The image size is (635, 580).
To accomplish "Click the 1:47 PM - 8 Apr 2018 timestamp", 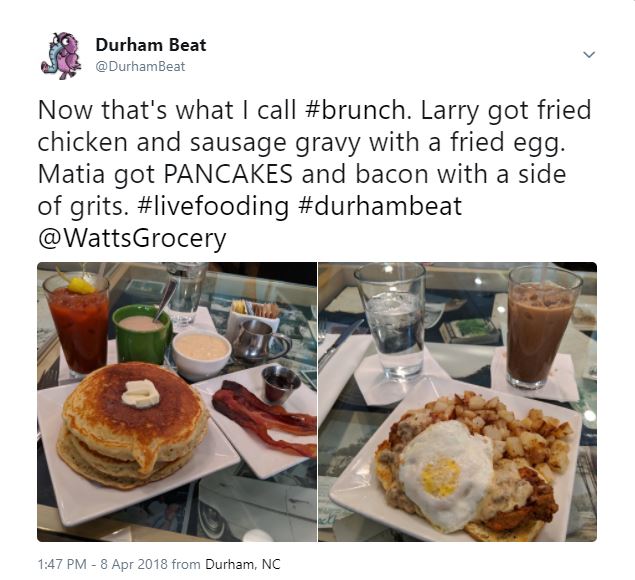I will point(102,564).
